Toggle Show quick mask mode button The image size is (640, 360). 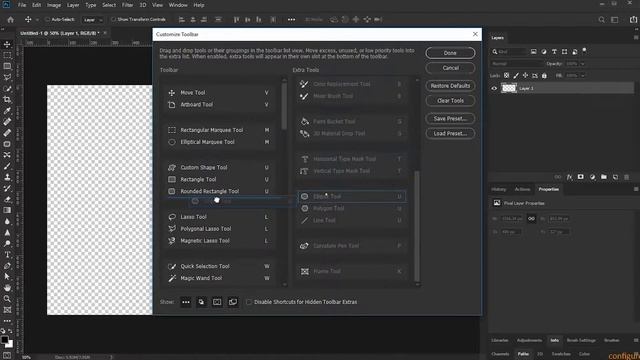(x=217, y=302)
